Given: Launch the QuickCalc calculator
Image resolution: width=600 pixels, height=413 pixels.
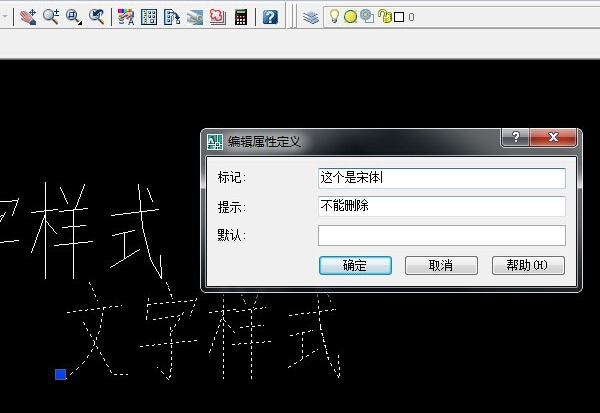Looking at the screenshot, I should tap(241, 17).
